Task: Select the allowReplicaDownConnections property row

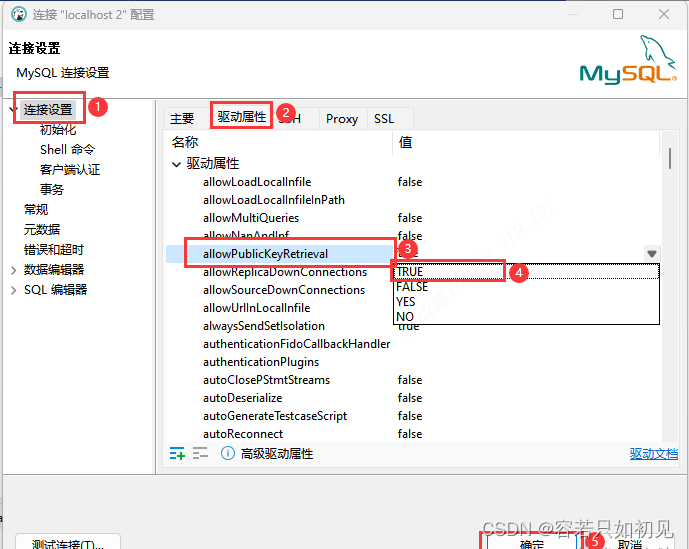Action: pyautogui.click(x=279, y=272)
